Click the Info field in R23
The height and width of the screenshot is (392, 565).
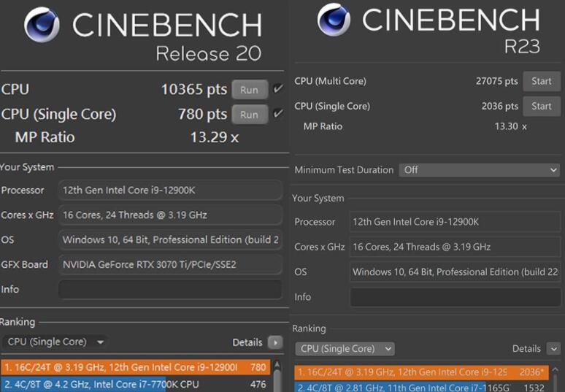point(455,297)
